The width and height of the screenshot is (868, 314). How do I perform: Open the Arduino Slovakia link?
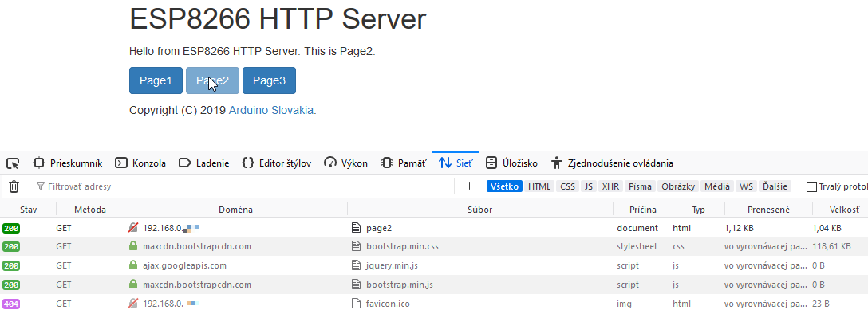[272, 110]
